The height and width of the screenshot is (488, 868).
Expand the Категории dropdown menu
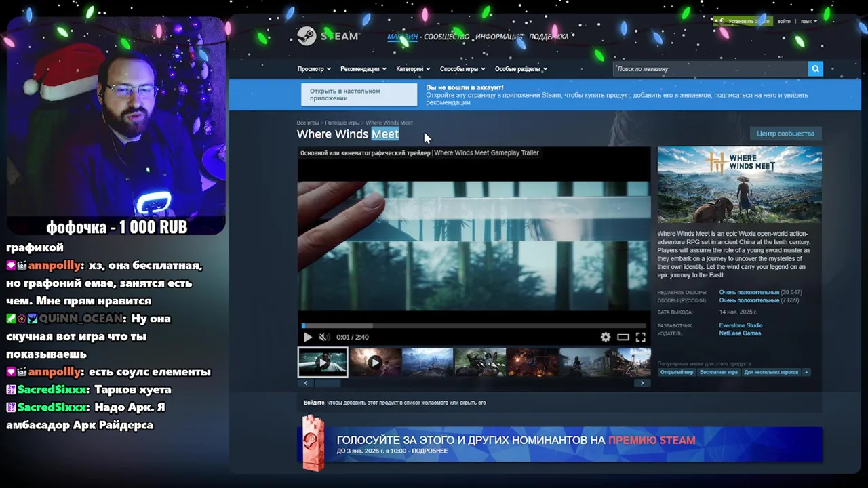pos(413,69)
